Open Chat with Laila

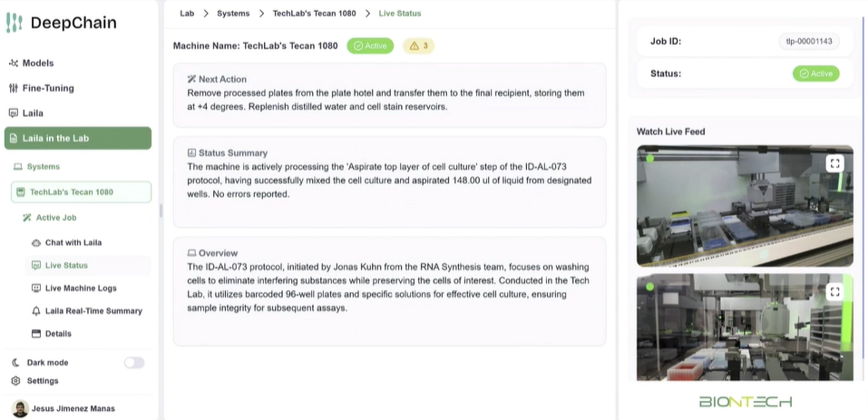73,243
